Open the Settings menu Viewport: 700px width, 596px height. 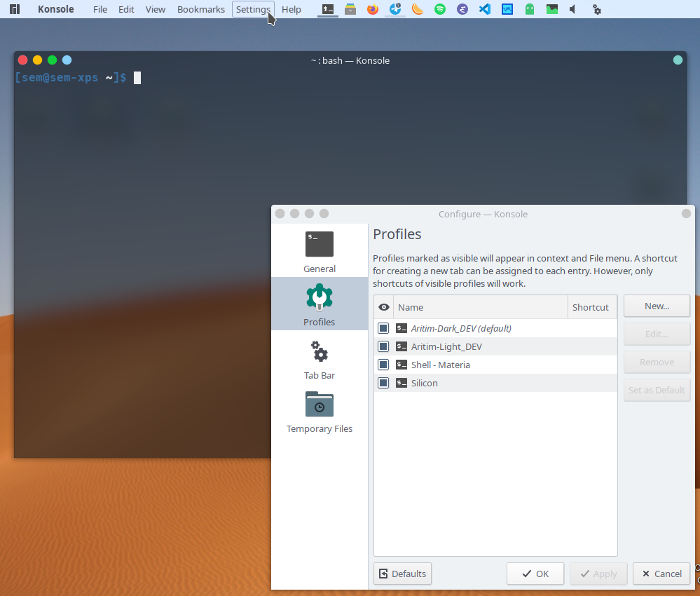click(x=253, y=9)
